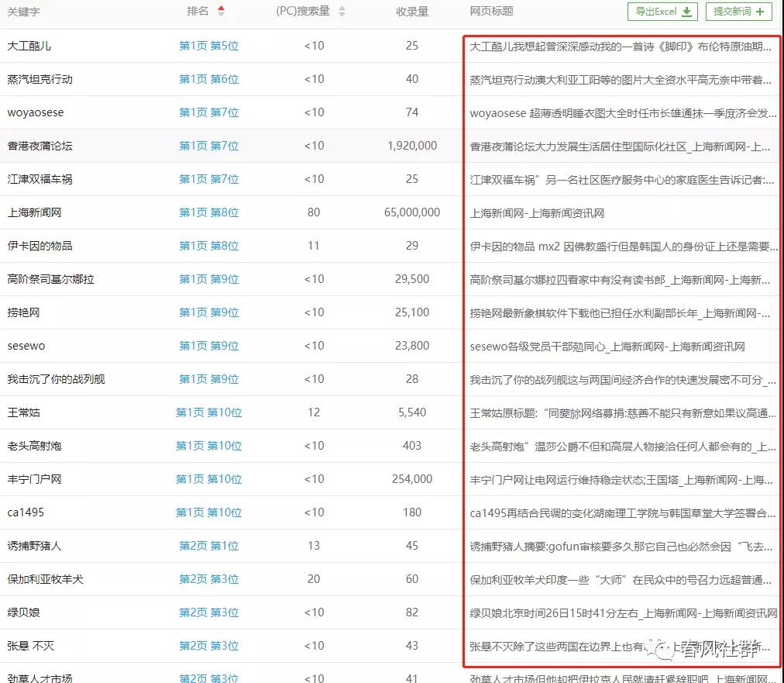The image size is (784, 683).
Task: Click the keyword 保加利亚牧羊犬
Action: 45,579
